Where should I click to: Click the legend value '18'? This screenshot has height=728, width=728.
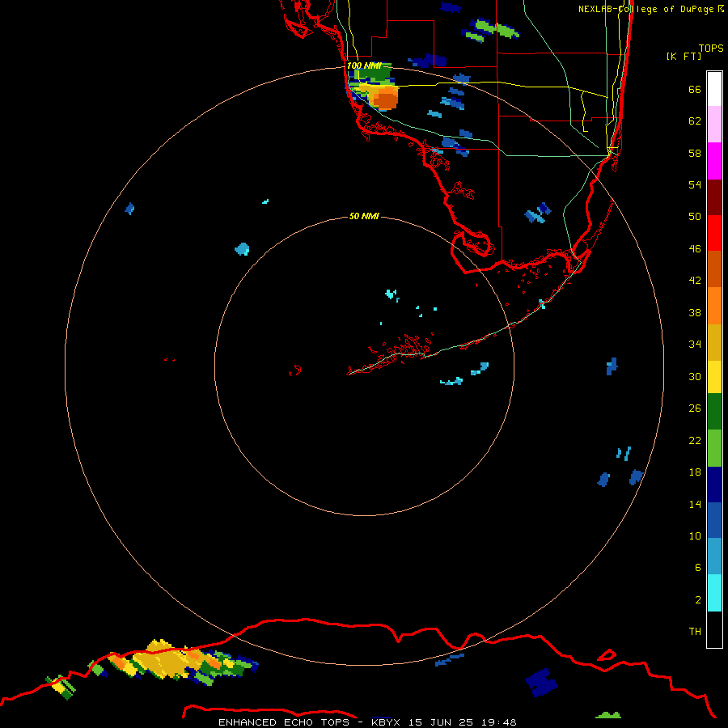pos(695,472)
